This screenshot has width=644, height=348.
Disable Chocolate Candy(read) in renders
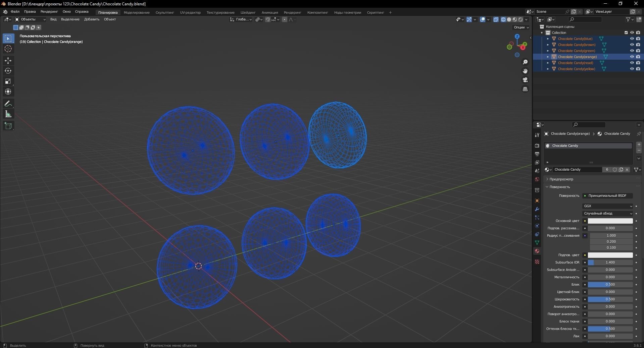pos(638,63)
